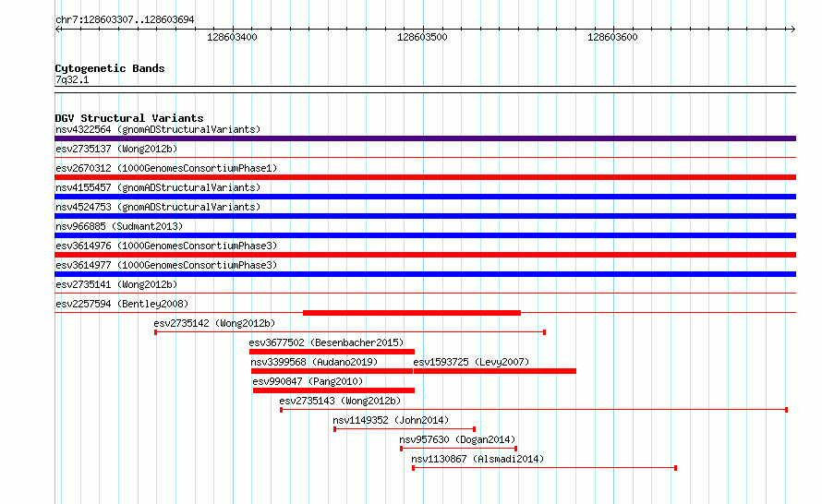Click the left arrowhead on the ruler
Viewport: 822px width, 504px height.
pos(58,29)
